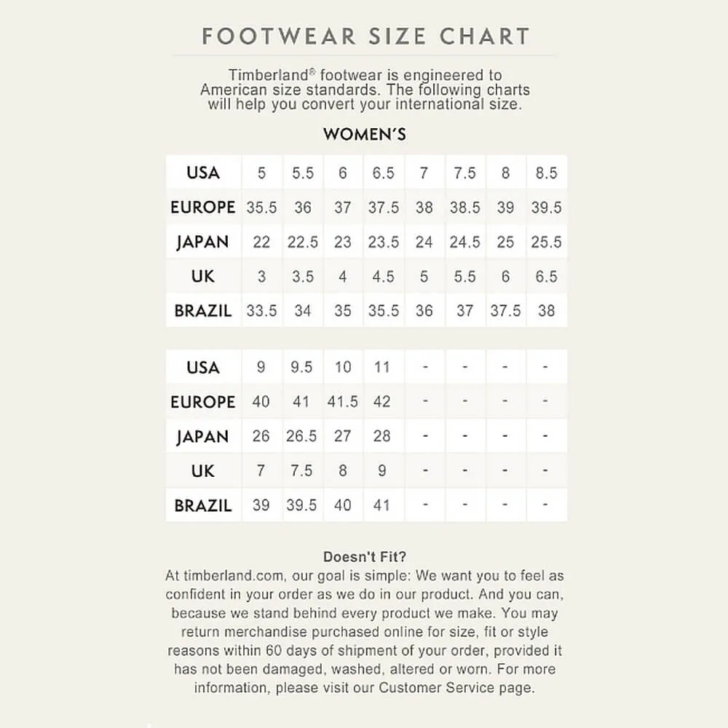Select JAPAN size 26.5 cell
This screenshot has height=728, width=728.
click(302, 435)
